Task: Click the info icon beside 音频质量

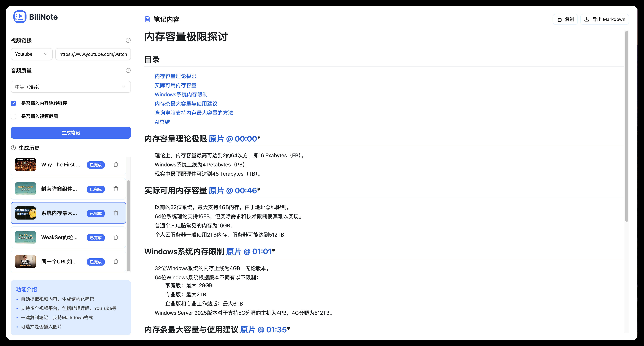Action: (128, 70)
